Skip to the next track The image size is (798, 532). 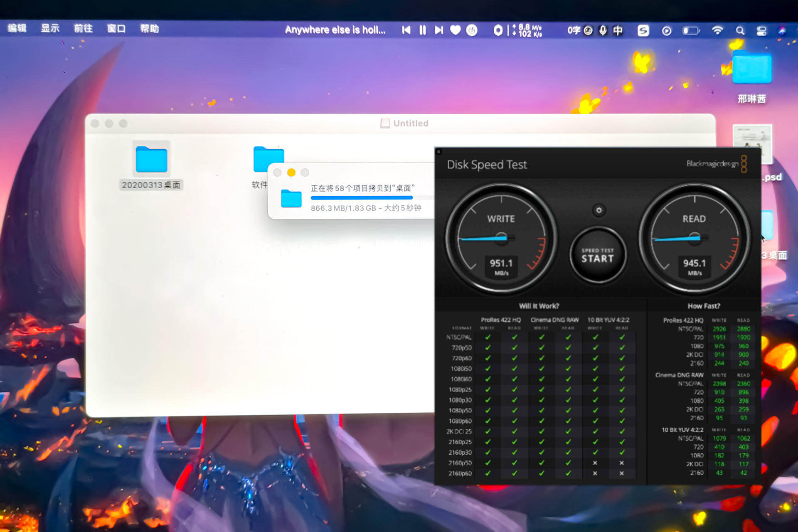pyautogui.click(x=439, y=30)
